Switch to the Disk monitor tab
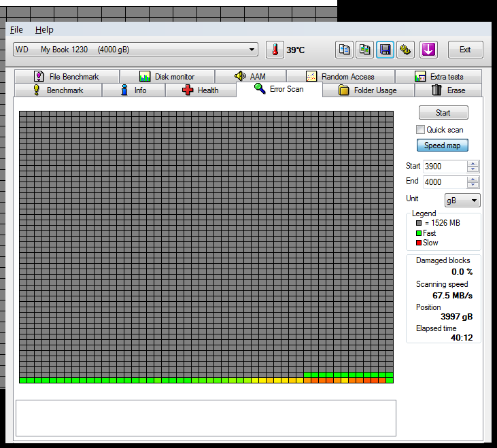 [167, 76]
